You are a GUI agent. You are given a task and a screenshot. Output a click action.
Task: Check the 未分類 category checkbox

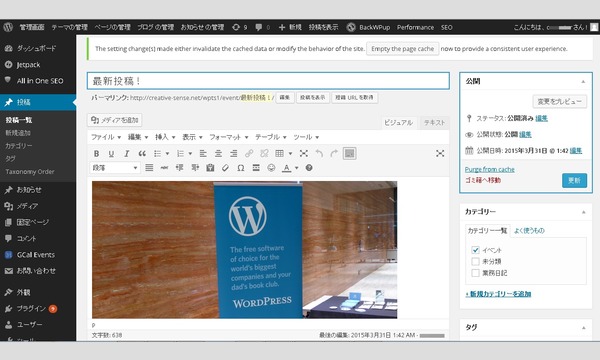click(x=475, y=261)
